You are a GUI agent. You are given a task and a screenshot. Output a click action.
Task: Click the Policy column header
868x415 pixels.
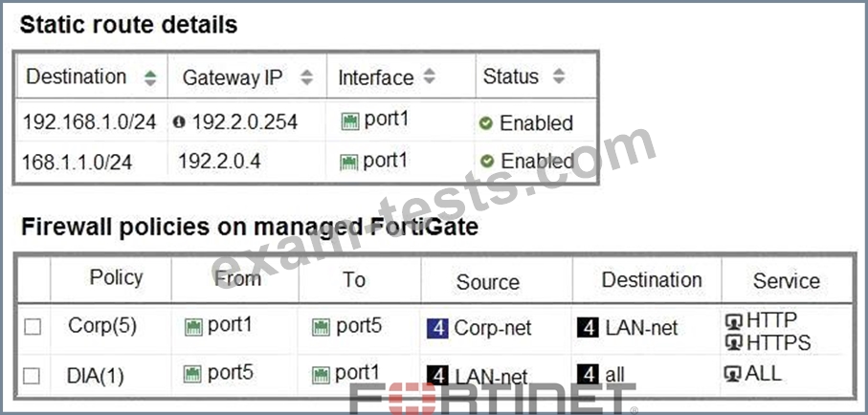coord(116,277)
